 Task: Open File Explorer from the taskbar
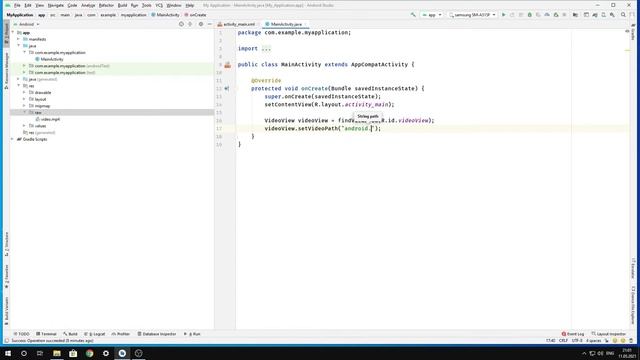point(57,353)
